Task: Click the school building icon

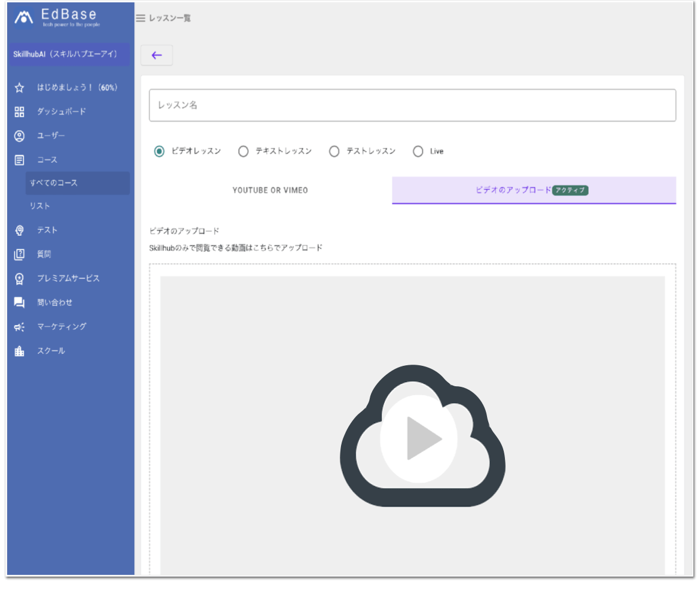Action: point(19,351)
